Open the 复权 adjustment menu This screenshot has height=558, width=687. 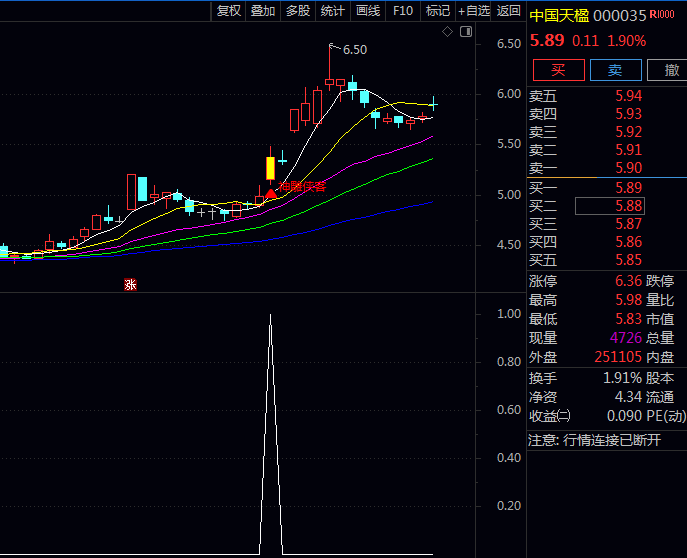(229, 11)
